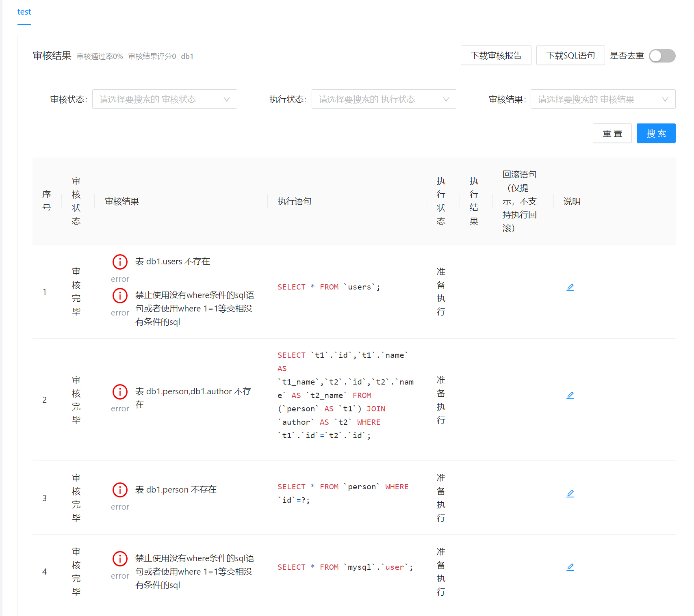
Task: Open the 执行状态 dropdown
Action: pyautogui.click(x=383, y=99)
